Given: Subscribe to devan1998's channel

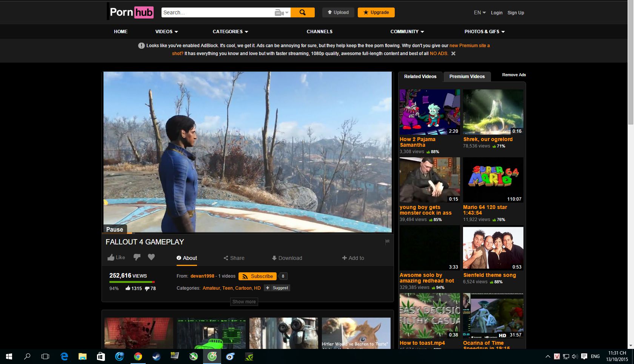Looking at the screenshot, I should pos(257,276).
